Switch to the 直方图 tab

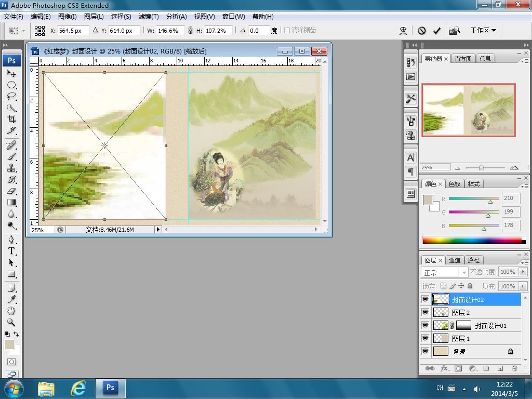pos(463,59)
